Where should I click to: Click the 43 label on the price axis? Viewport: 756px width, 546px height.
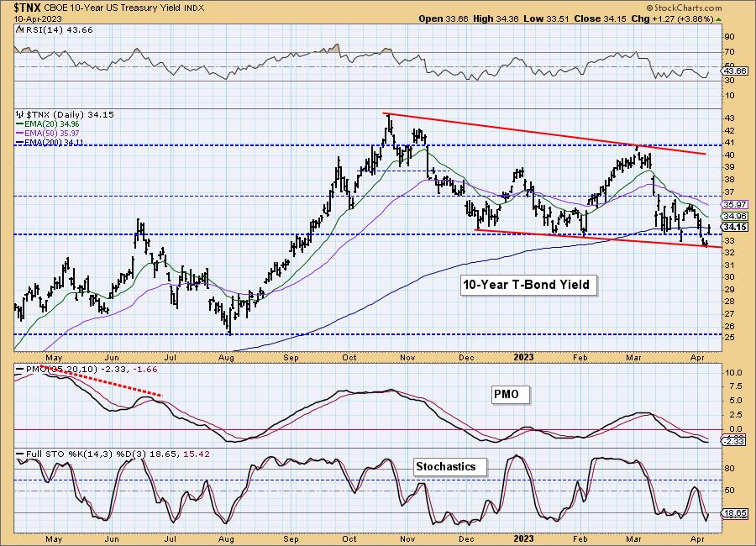pos(729,118)
